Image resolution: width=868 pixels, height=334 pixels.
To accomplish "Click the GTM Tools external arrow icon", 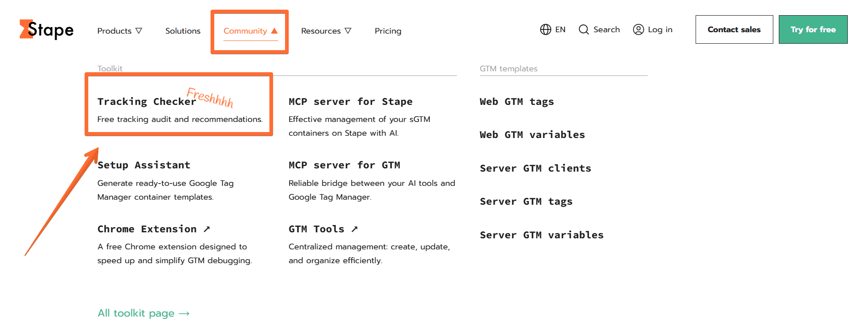I will (354, 229).
